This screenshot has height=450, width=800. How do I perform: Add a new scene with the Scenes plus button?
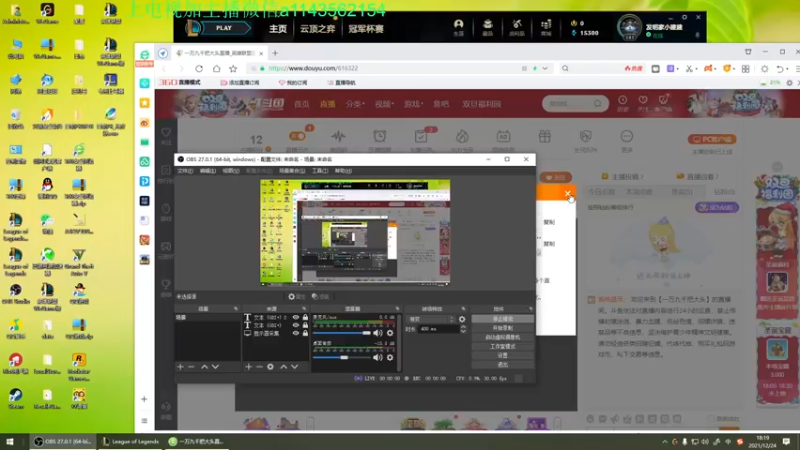180,366
